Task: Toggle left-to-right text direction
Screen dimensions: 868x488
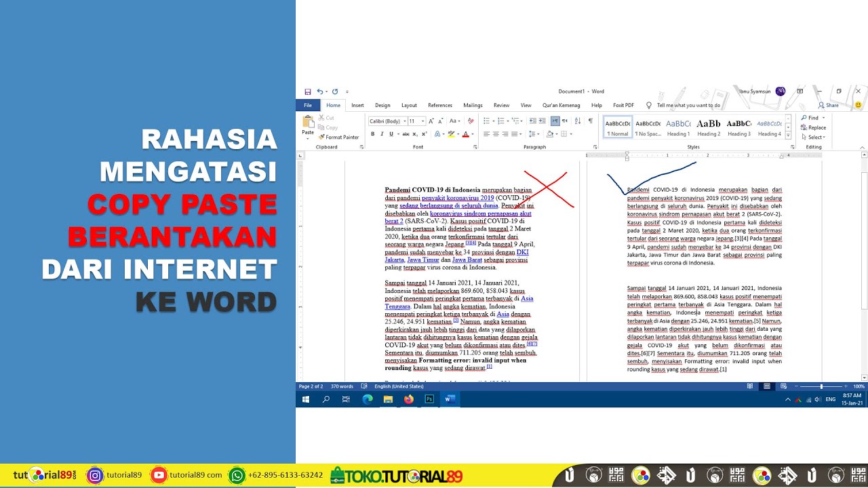Action: tap(555, 121)
